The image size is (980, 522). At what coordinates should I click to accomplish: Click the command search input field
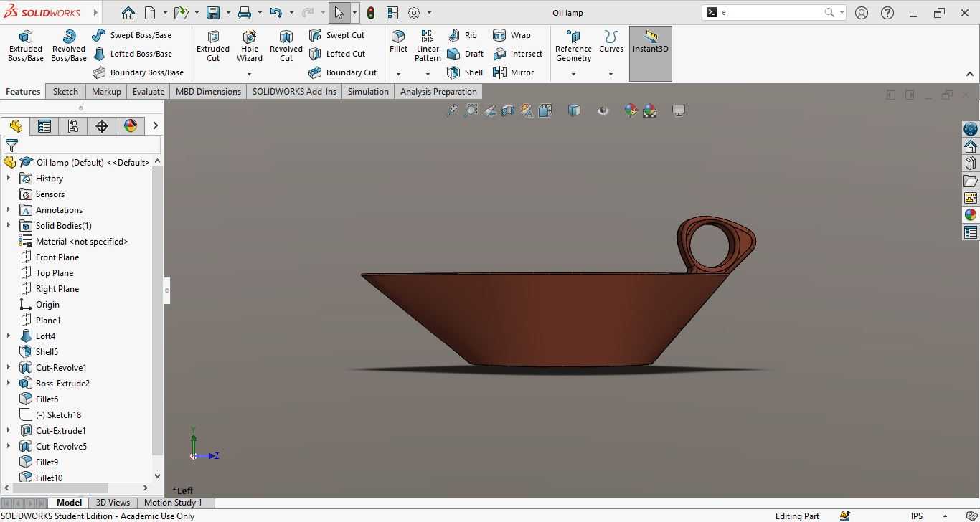pyautogui.click(x=770, y=13)
